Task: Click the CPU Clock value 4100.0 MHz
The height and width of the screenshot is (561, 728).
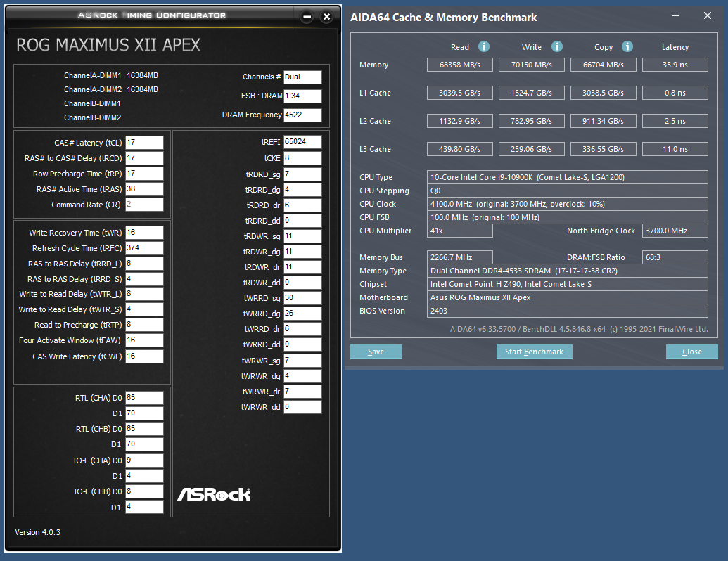Action: 568,204
